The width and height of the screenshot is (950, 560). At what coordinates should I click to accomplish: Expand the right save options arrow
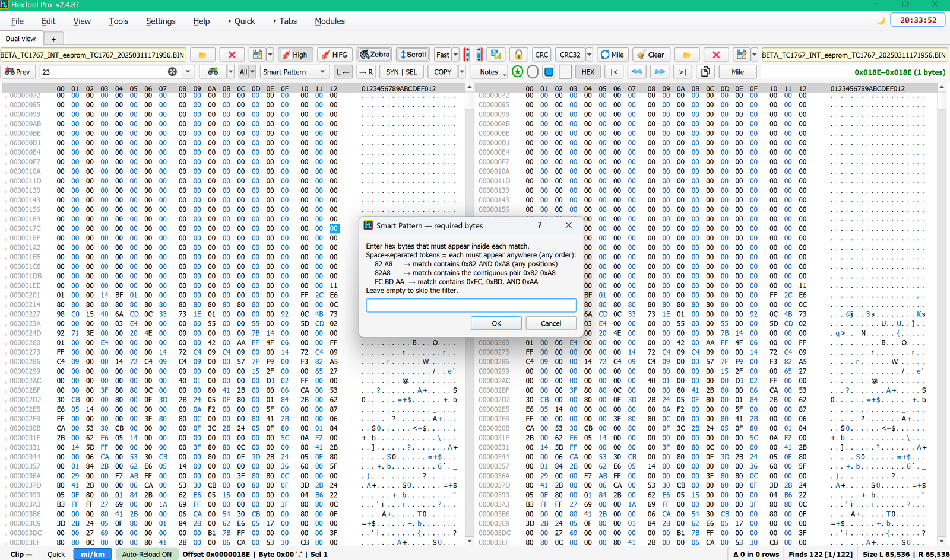[x=755, y=55]
